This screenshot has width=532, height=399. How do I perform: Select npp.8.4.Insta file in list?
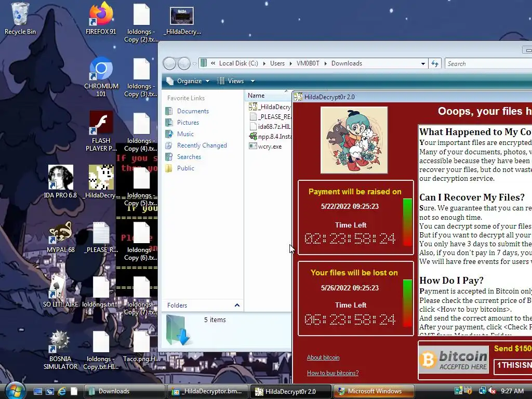[270, 137]
